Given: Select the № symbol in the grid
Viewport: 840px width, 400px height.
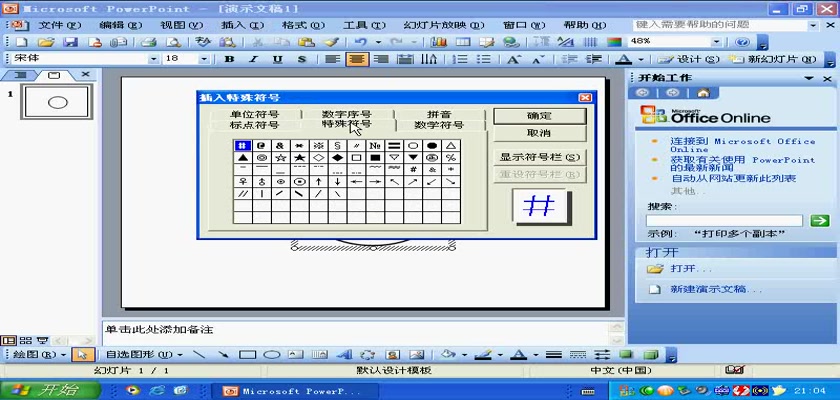Looking at the screenshot, I should [375, 145].
